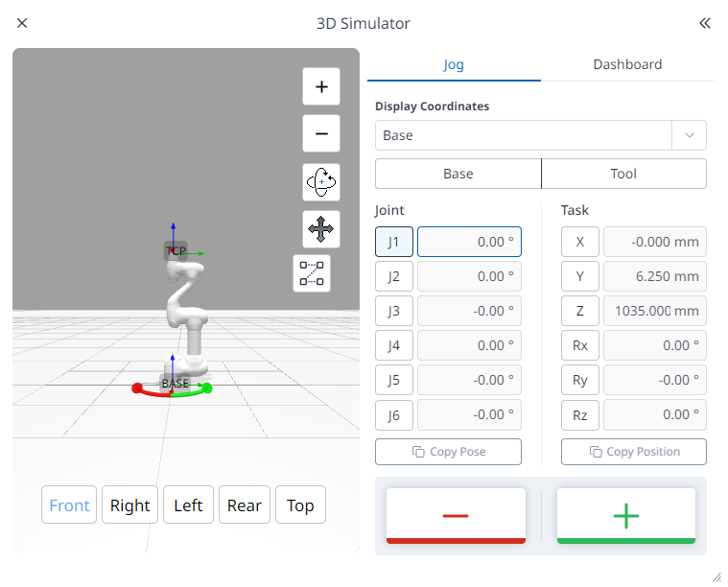Screen dimensions: 728x587
Task: Switch to the Jog tab
Action: (454, 64)
